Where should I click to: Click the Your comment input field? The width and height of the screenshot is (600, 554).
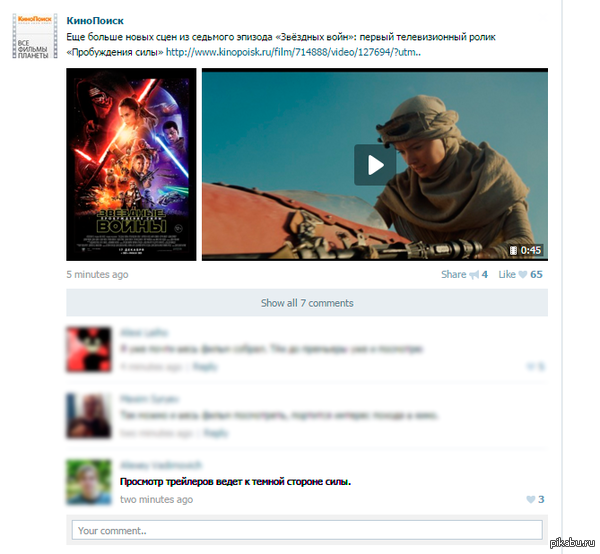[307, 530]
